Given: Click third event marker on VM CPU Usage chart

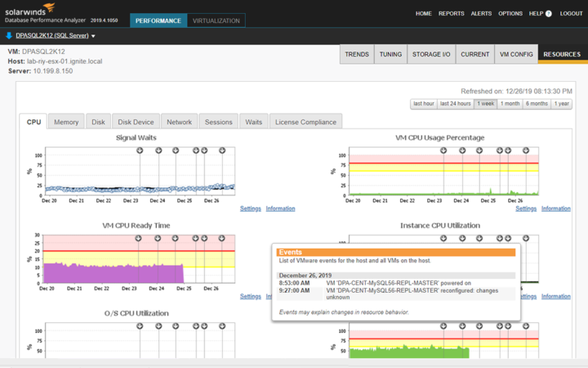Looking at the screenshot, I should pos(479,150).
